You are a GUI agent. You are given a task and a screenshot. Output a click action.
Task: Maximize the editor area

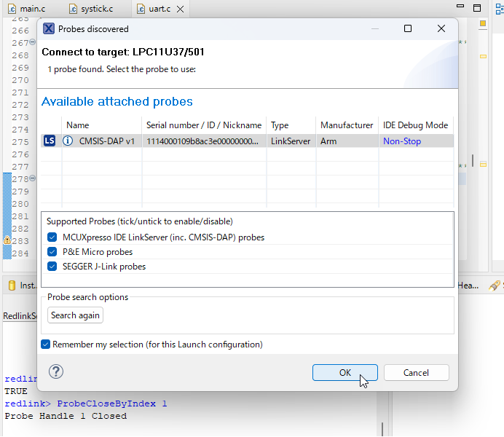tap(477, 8)
